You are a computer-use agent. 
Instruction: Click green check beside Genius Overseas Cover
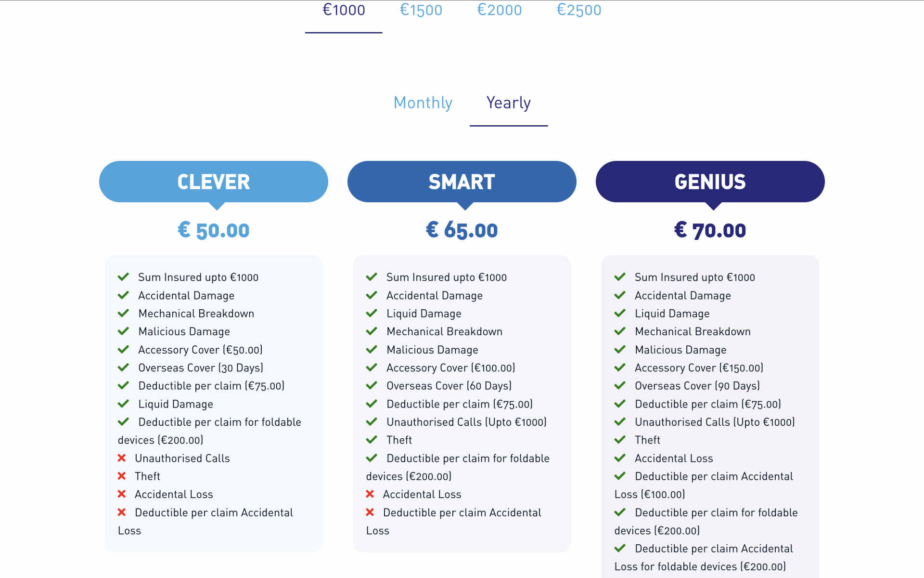pyautogui.click(x=620, y=385)
